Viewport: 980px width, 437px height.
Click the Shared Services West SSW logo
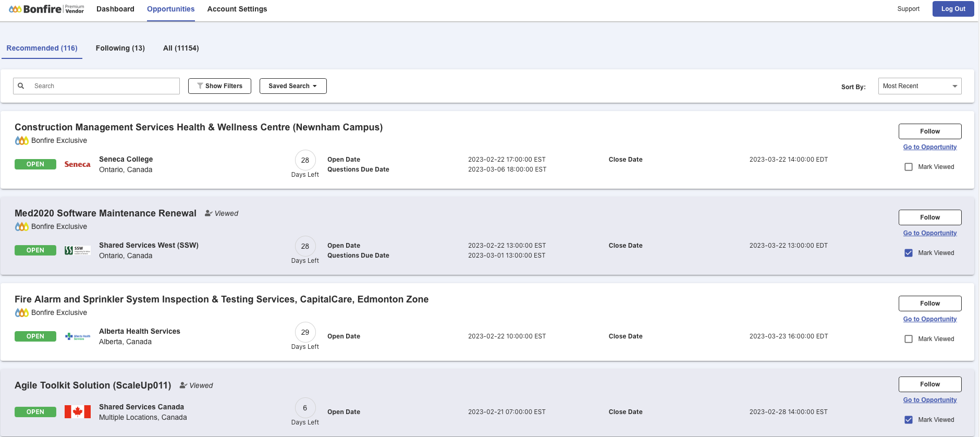click(x=77, y=250)
